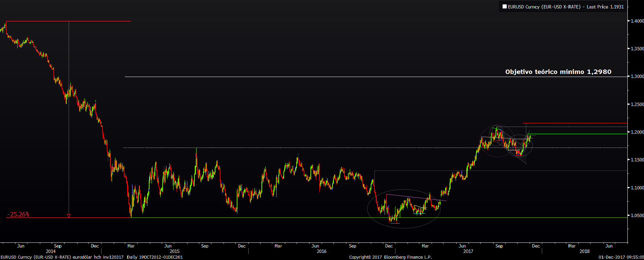Click the white EURUSD legend color swatch
The height and width of the screenshot is (260, 644).
tap(504, 7)
